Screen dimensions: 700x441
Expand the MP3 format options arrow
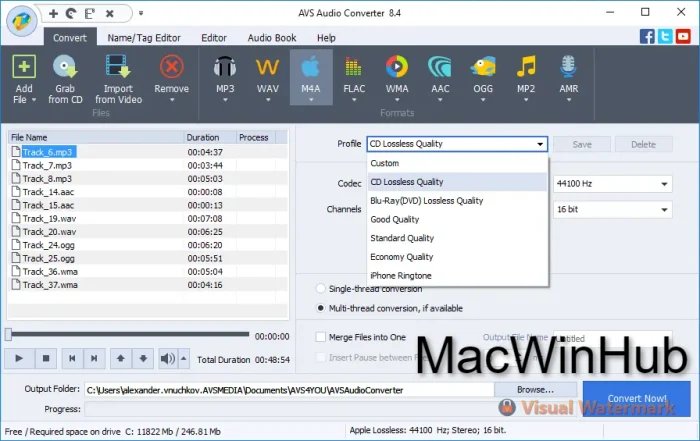[225, 100]
